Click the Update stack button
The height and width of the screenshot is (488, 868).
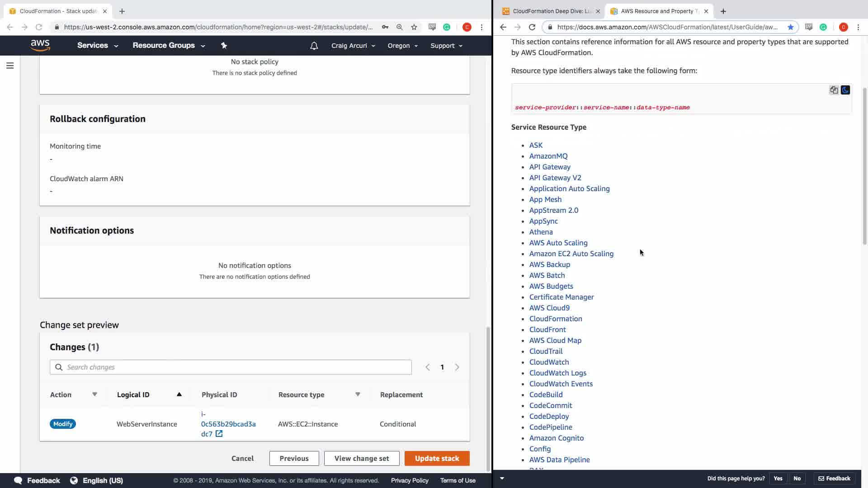(x=437, y=458)
